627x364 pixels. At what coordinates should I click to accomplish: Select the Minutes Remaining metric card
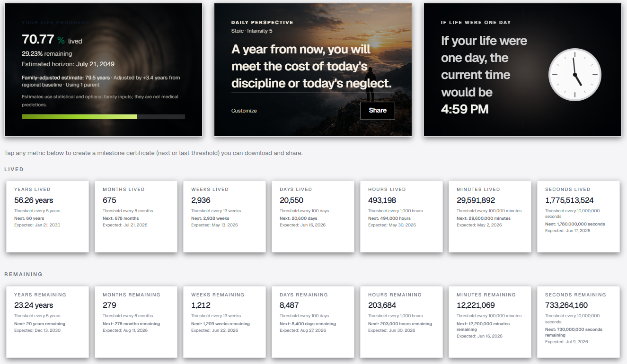pyautogui.click(x=490, y=322)
